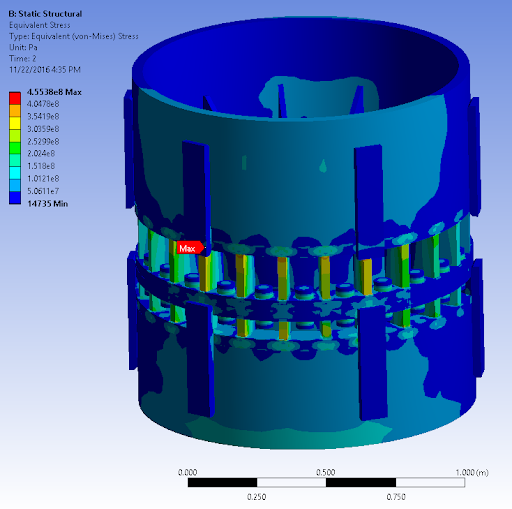Click the 3.0359e8 legend value

coord(43,129)
